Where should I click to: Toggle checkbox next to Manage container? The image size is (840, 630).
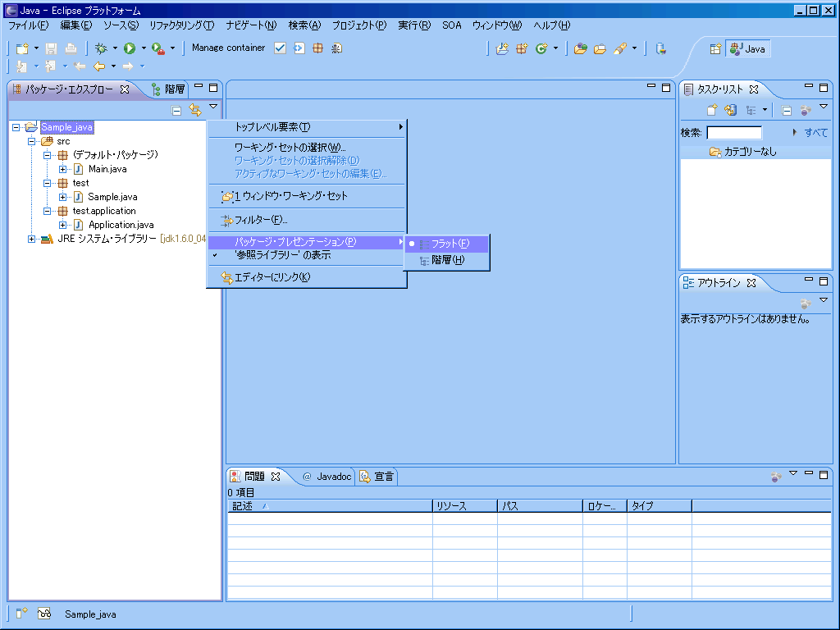click(280, 48)
